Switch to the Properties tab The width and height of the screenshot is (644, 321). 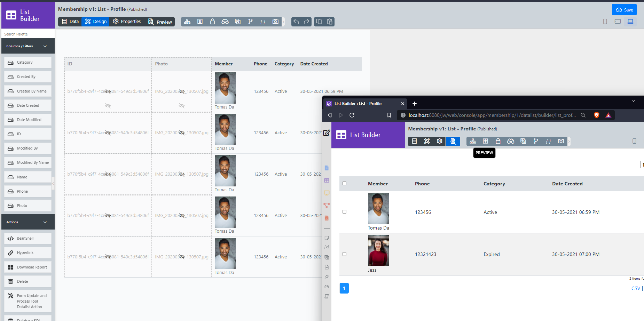(x=127, y=22)
